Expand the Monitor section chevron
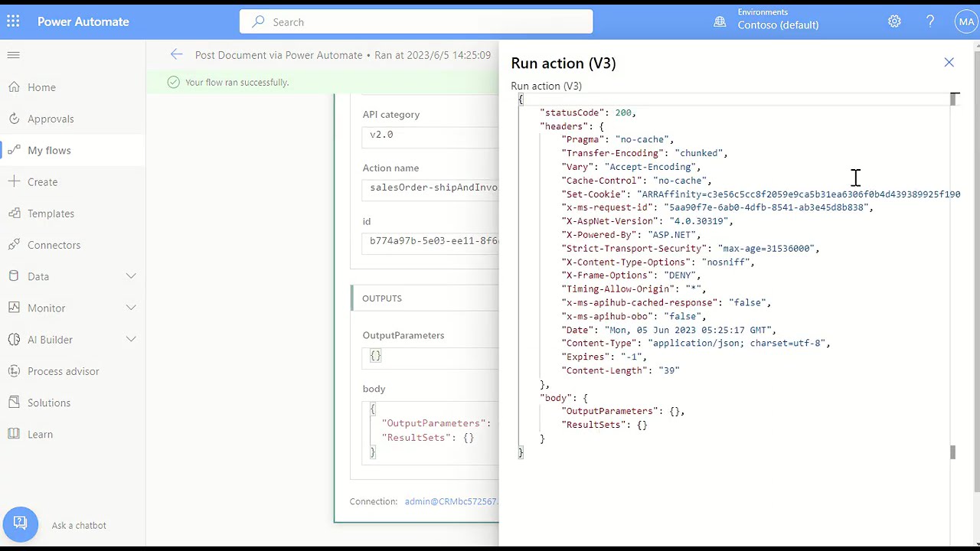Image resolution: width=980 pixels, height=551 pixels. [131, 308]
